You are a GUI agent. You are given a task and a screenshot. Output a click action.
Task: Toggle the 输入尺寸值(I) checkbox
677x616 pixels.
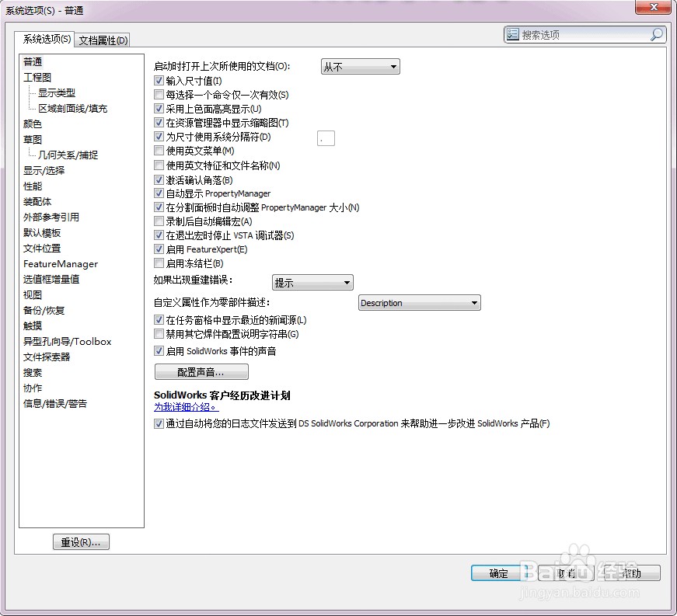click(159, 81)
